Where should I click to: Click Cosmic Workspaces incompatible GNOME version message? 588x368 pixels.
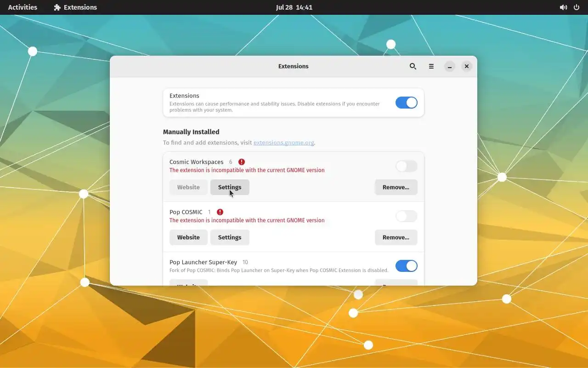[x=247, y=170]
